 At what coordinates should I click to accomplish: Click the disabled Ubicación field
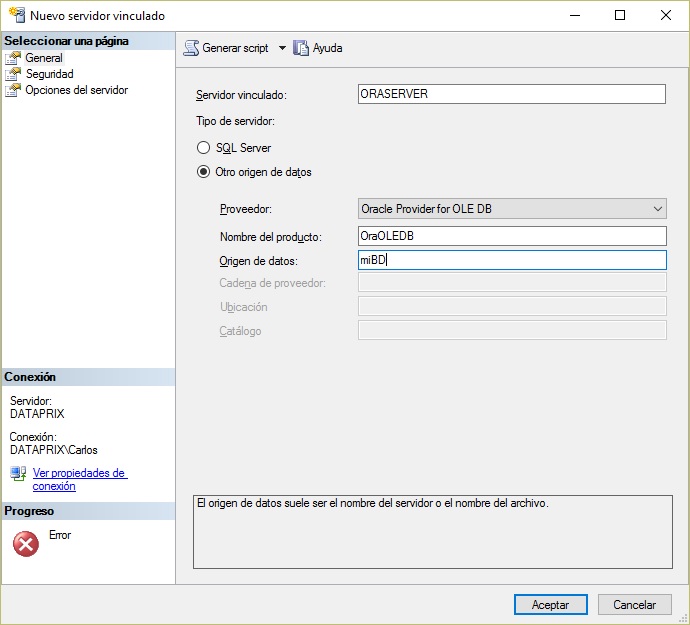pyautogui.click(x=512, y=306)
